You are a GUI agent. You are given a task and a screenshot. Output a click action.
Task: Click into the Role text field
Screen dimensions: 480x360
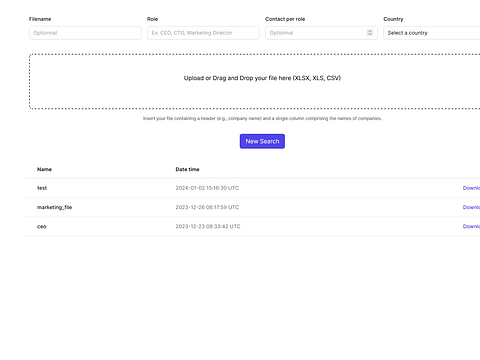click(203, 33)
